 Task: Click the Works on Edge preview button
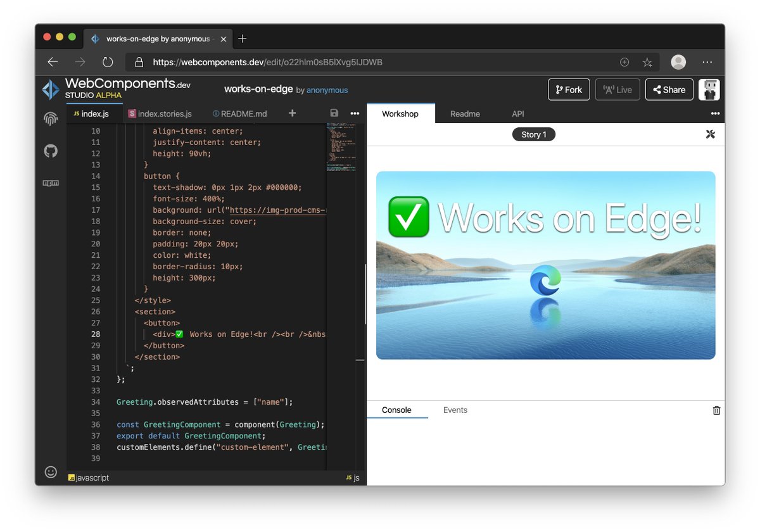pyautogui.click(x=546, y=265)
